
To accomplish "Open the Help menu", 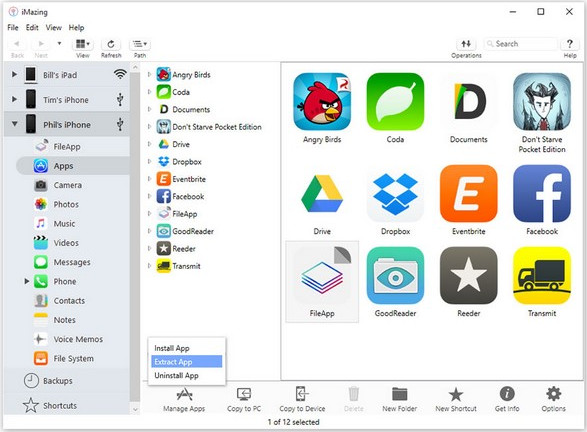I will coord(76,27).
